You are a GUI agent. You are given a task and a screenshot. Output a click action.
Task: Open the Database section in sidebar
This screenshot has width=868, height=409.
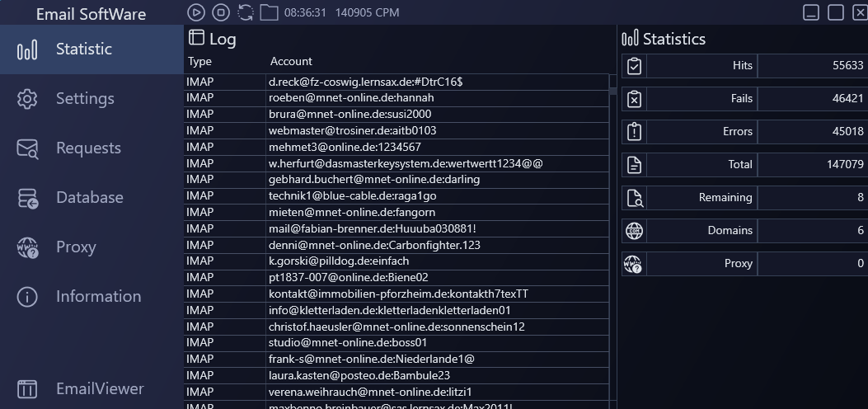click(89, 198)
